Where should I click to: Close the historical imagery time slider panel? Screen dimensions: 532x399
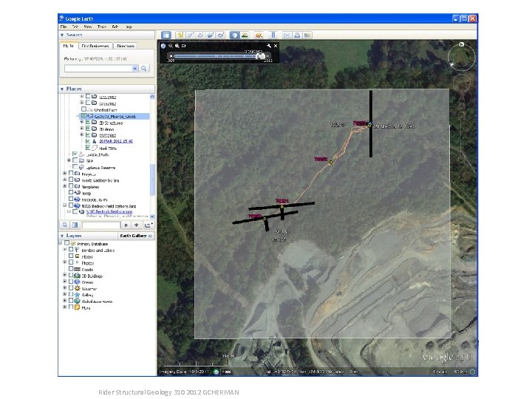coord(276,46)
